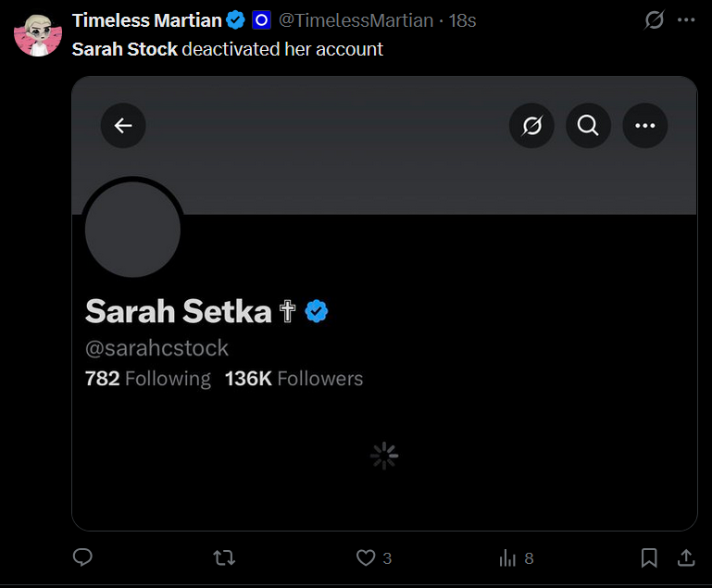Click the search magnifier in the profile header

(x=588, y=125)
